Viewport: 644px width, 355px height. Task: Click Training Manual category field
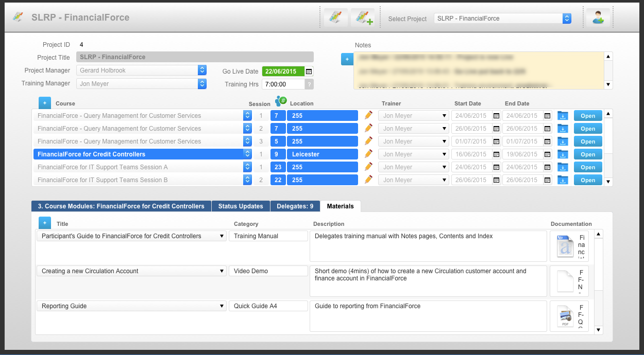point(268,236)
